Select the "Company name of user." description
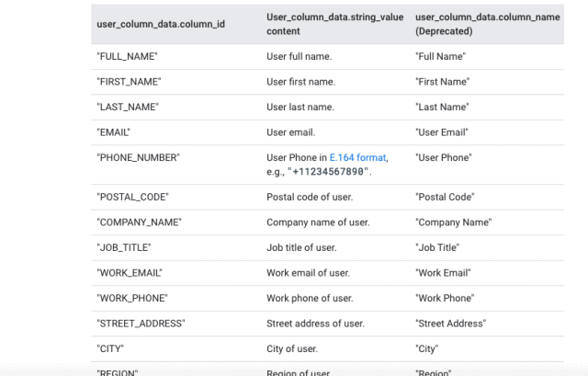 pyautogui.click(x=318, y=222)
